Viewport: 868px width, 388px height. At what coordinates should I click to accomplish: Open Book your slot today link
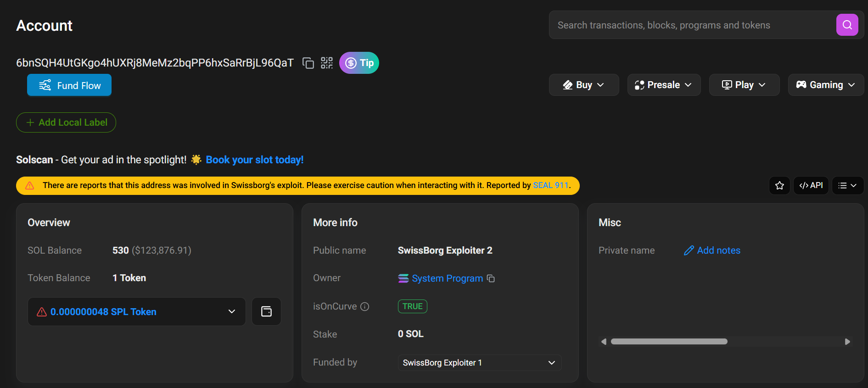click(255, 160)
